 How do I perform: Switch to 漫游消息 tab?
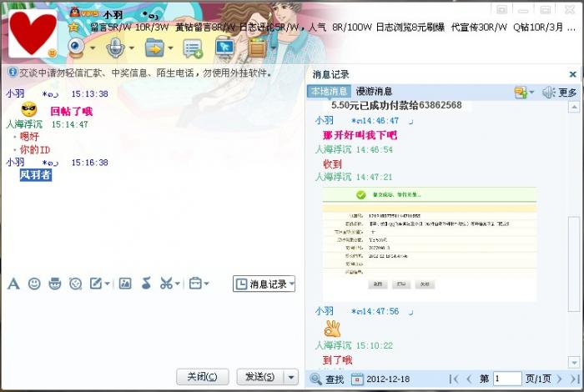coord(374,92)
